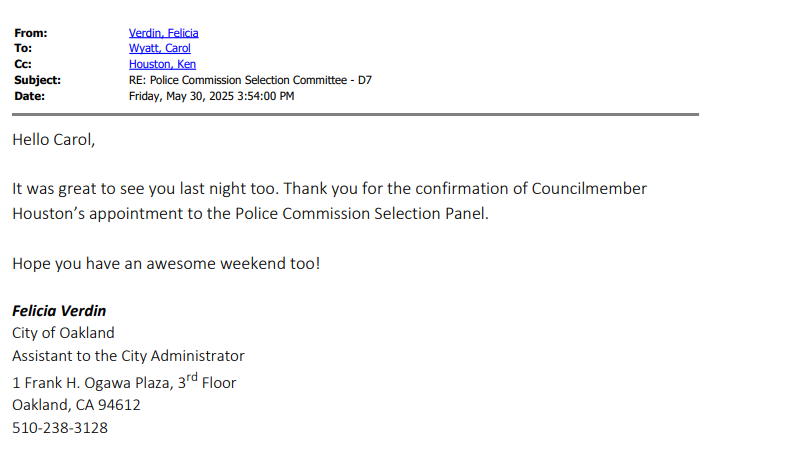This screenshot has width=795, height=473.
Task: Click the awesome weekend sentence
Action: point(166,263)
